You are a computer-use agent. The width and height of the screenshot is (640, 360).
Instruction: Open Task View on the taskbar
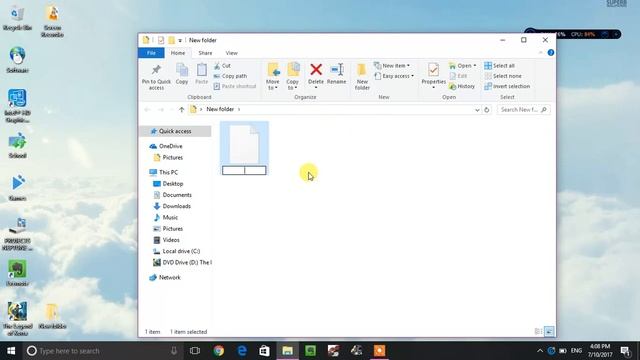pyautogui.click(x=195, y=351)
